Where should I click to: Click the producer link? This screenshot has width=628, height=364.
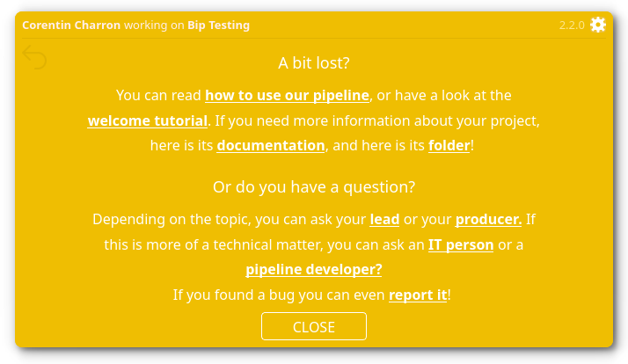[x=488, y=219]
